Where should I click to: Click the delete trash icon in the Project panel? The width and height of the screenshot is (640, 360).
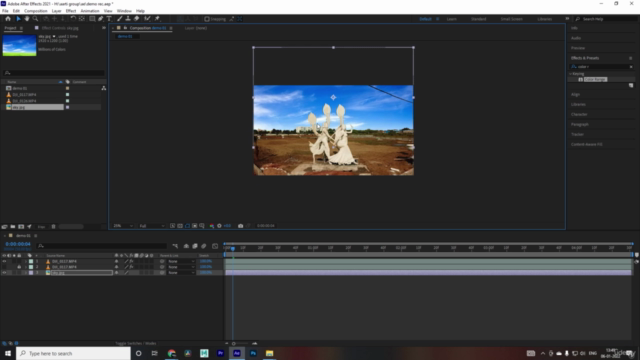53,227
